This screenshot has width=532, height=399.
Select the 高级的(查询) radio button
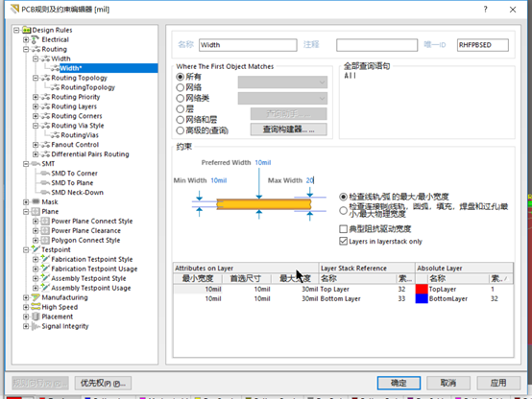pyautogui.click(x=181, y=130)
